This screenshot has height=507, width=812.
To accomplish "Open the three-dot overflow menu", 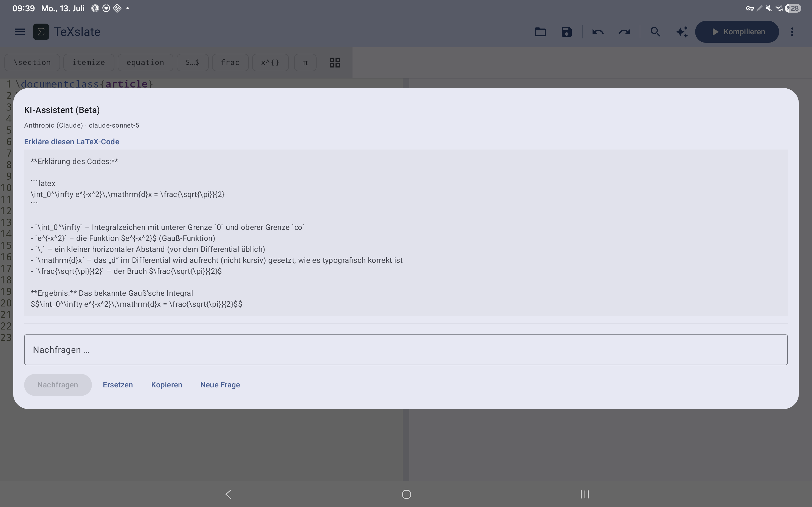I will (x=792, y=32).
